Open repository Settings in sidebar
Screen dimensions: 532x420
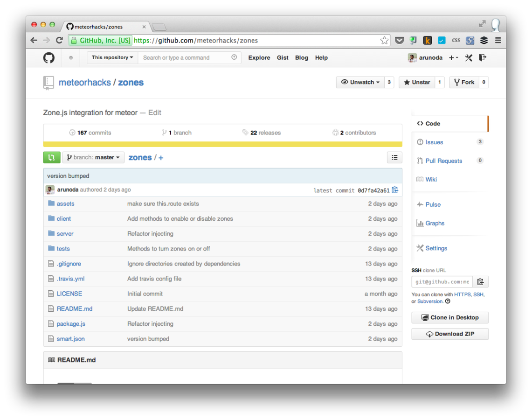[x=436, y=248]
